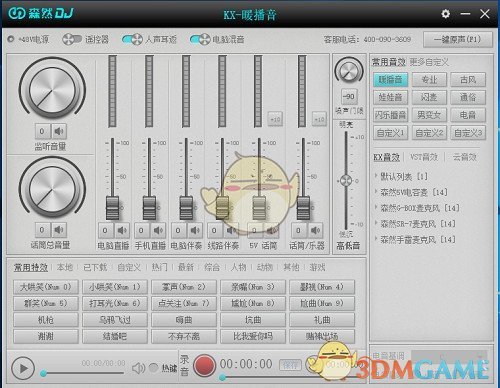This screenshot has height=388, width=500.
Task: Select the 暖播音 preset
Action: pyautogui.click(x=390, y=80)
